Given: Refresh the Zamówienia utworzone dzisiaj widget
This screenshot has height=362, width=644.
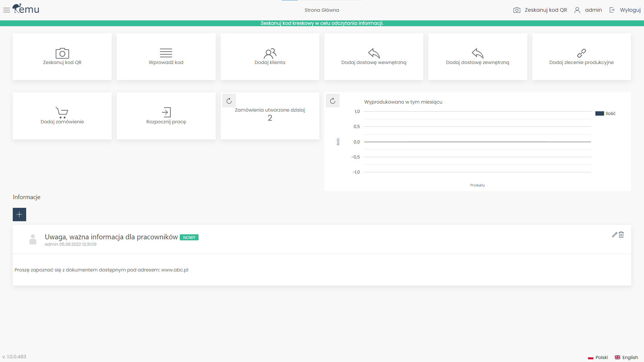Looking at the screenshot, I should coord(229,100).
